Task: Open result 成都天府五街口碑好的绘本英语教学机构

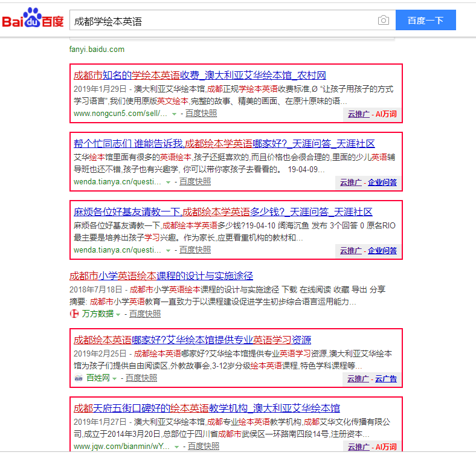Action: click(x=207, y=408)
